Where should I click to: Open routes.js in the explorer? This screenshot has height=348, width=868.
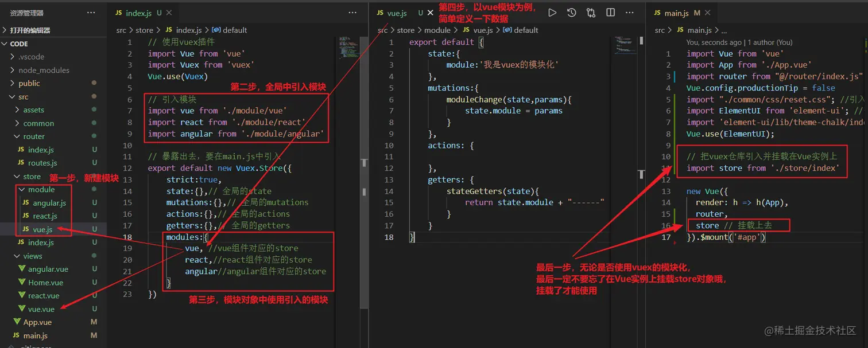53,163
